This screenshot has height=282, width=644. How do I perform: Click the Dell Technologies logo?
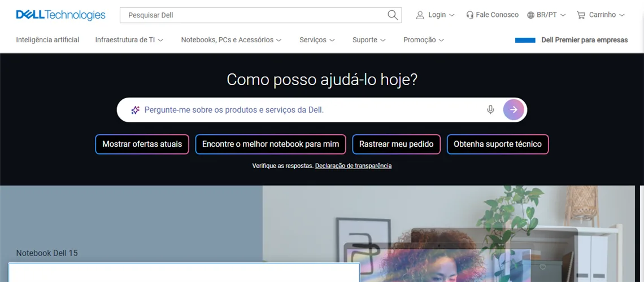point(61,15)
